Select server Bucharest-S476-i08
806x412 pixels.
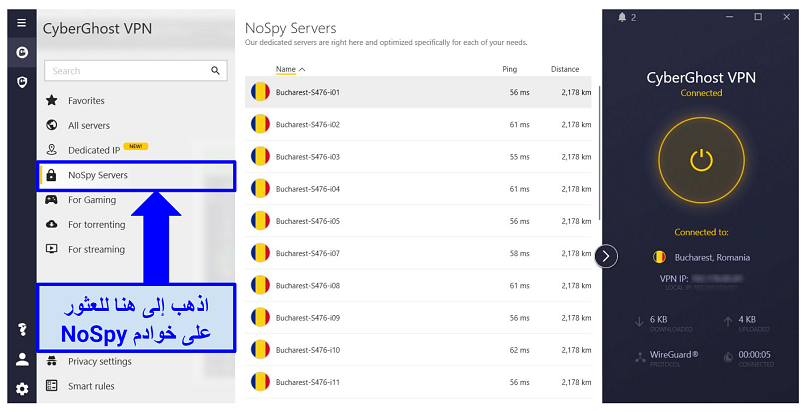(x=418, y=286)
